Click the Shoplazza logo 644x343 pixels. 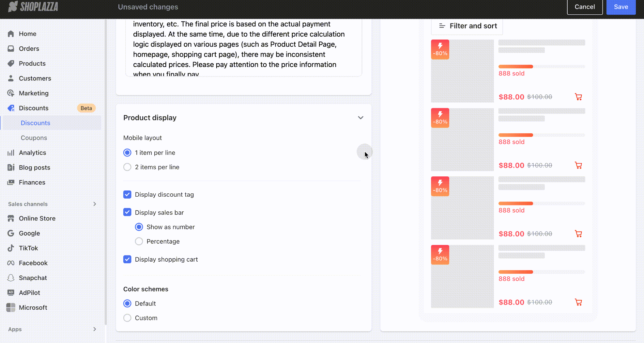33,7
